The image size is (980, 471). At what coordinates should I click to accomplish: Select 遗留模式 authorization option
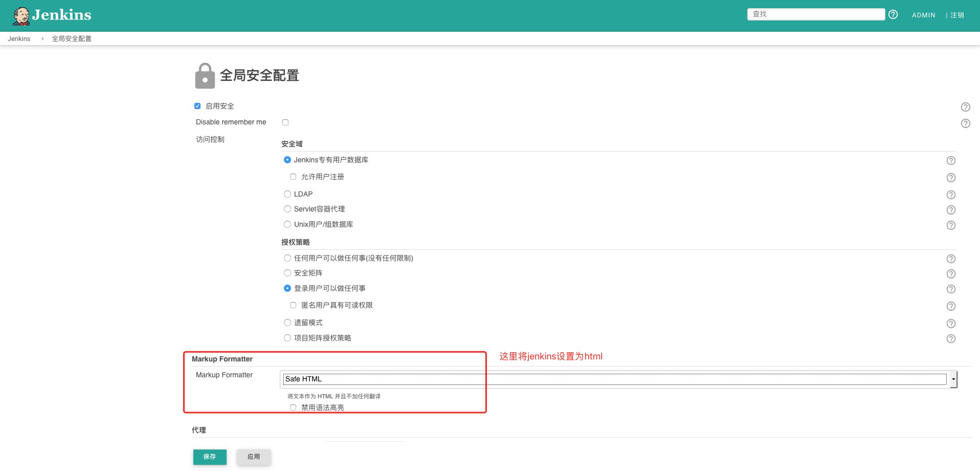pos(287,323)
